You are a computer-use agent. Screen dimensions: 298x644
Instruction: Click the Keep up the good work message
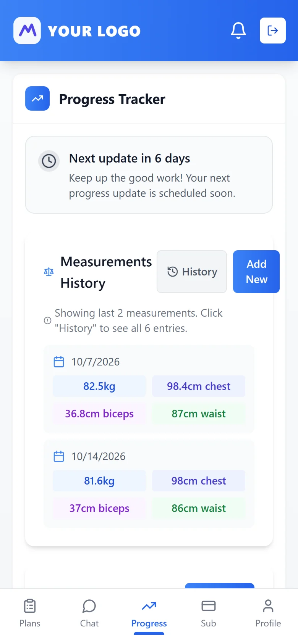[x=152, y=185]
